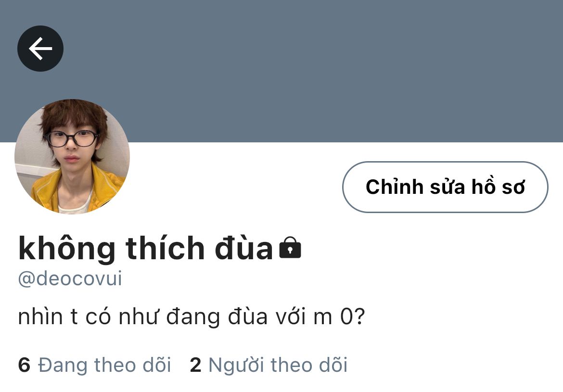Screen dimensions: 563x392
Task: Go back using the arrow icon
Action: 40,49
